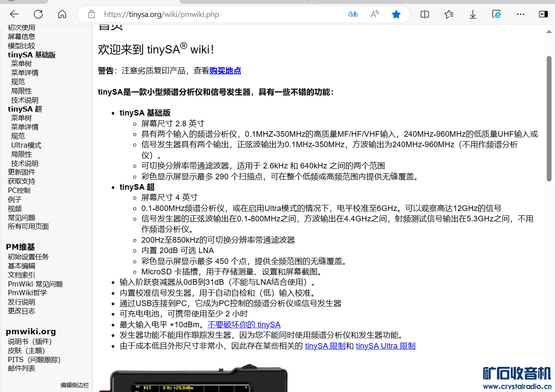Open the Internet Explorer mode icon
This screenshot has height=392, width=555.
497,14
